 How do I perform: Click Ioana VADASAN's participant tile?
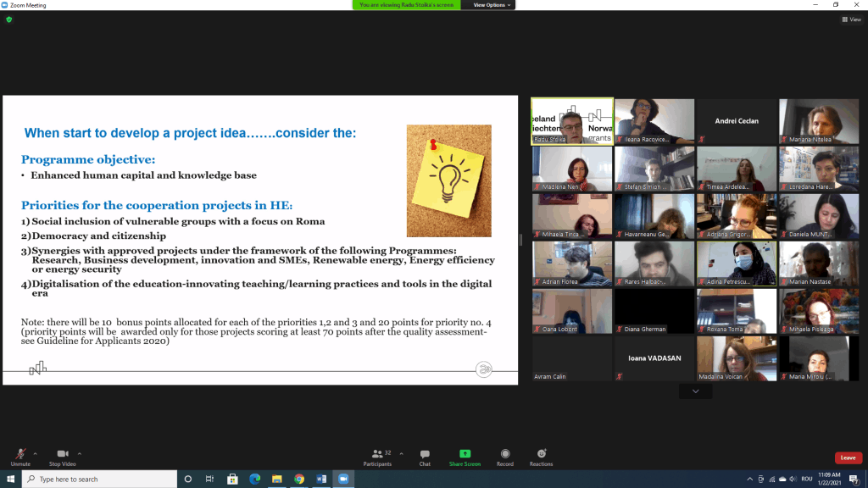(x=654, y=358)
